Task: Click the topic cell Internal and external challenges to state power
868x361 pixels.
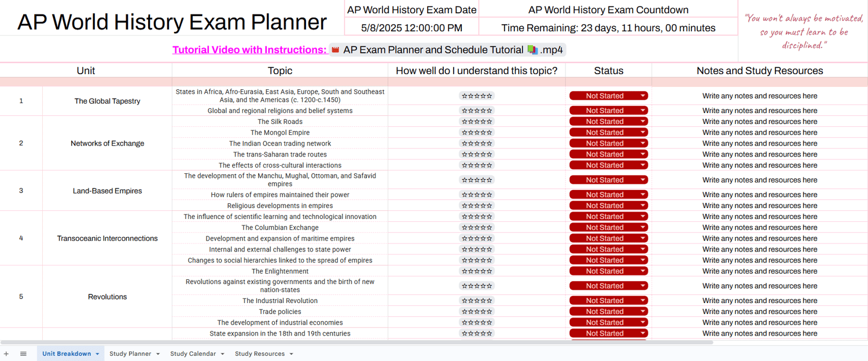Action: [280, 250]
